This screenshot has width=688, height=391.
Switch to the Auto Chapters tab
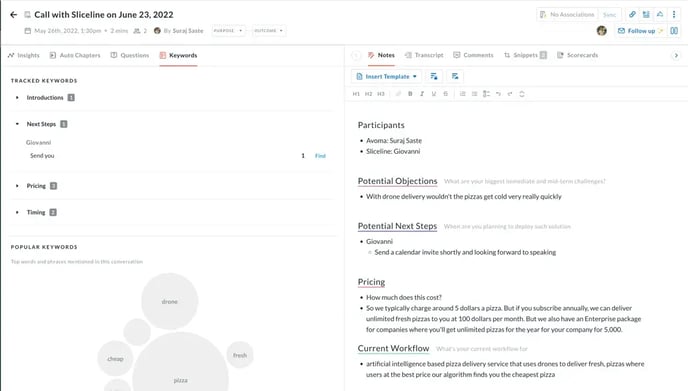75,55
